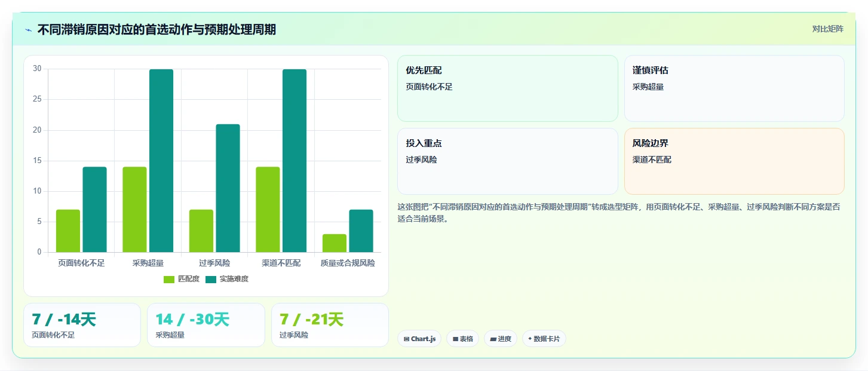
Task: Open the 7 / -14天 data card
Action: click(x=82, y=325)
